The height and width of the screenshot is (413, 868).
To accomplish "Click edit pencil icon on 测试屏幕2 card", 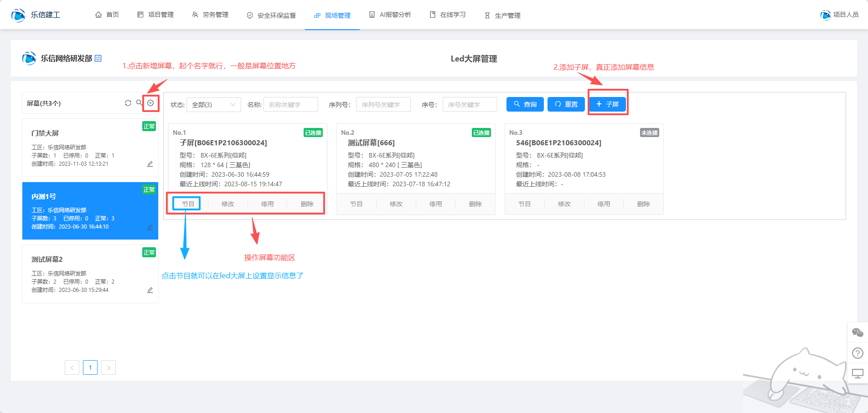I will (x=150, y=290).
